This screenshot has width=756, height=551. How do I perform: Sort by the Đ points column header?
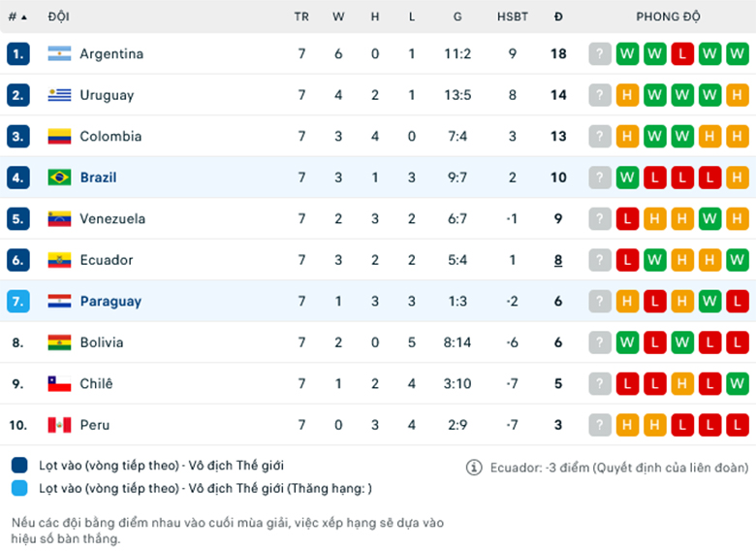[558, 16]
